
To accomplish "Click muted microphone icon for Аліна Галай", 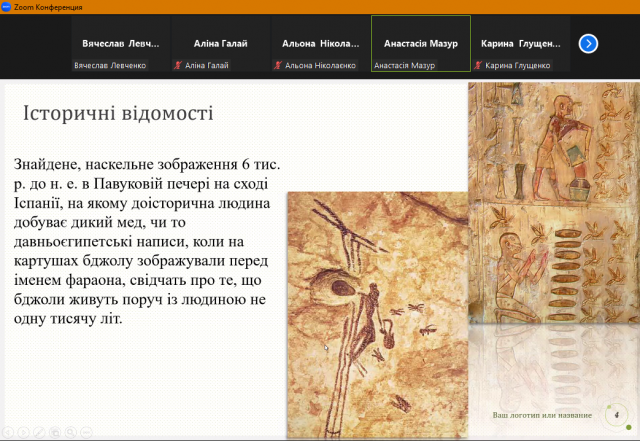I will tap(178, 65).
